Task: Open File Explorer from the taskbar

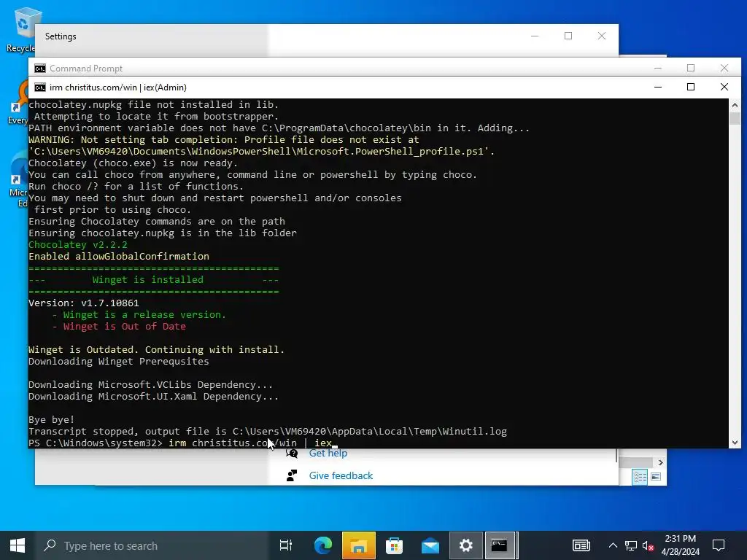Action: click(359, 545)
